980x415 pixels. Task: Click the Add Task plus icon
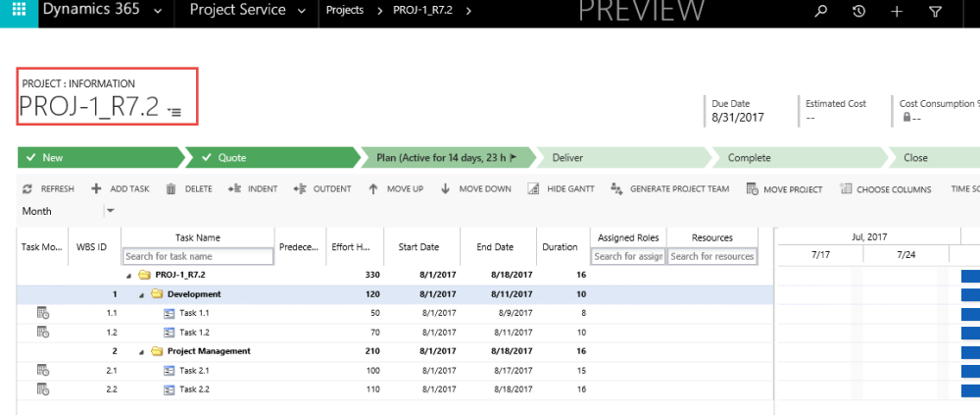tap(96, 188)
